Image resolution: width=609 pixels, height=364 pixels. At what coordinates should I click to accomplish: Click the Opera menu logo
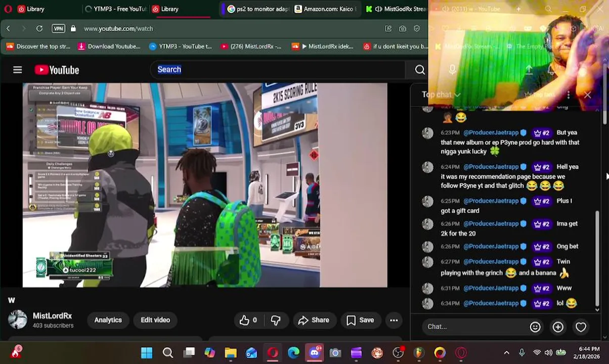tap(8, 9)
